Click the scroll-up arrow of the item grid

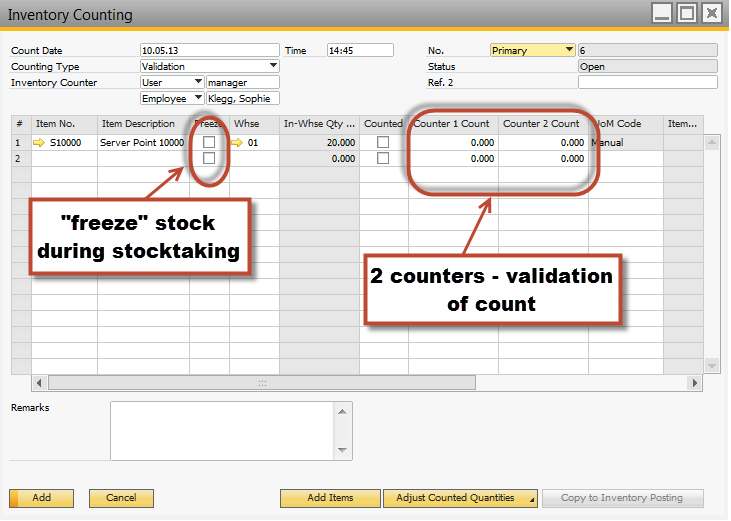coord(711,144)
